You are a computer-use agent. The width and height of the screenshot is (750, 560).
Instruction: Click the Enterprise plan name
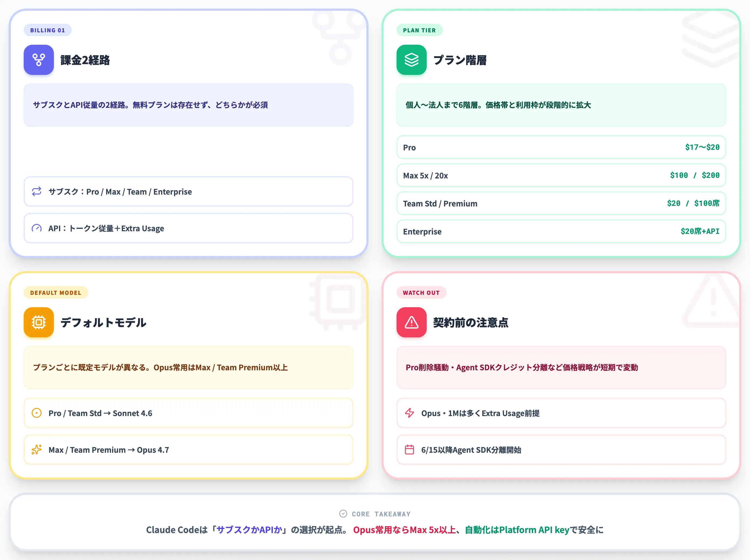[x=422, y=231]
